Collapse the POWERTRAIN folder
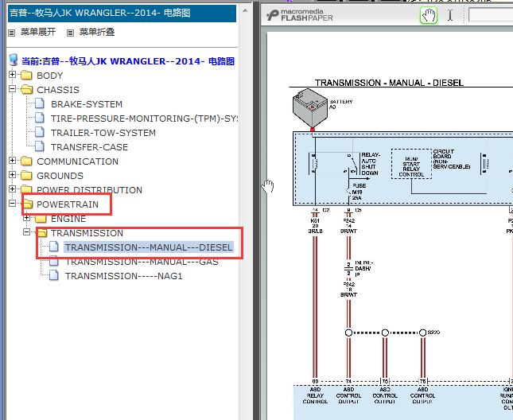513x420 pixels. (x=12, y=204)
